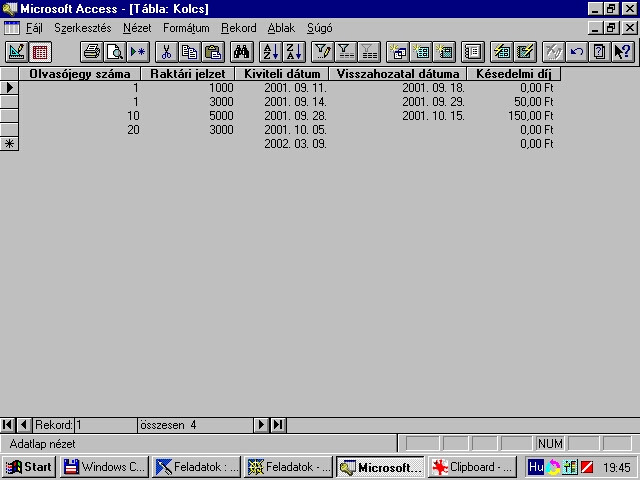640x480 pixels.
Task: Open the Formátum menu
Action: 186,28
